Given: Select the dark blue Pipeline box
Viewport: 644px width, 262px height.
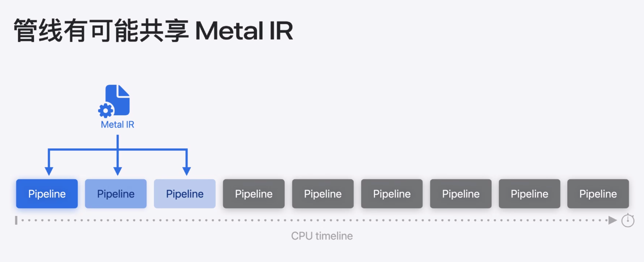Looking at the screenshot, I should coord(47,194).
